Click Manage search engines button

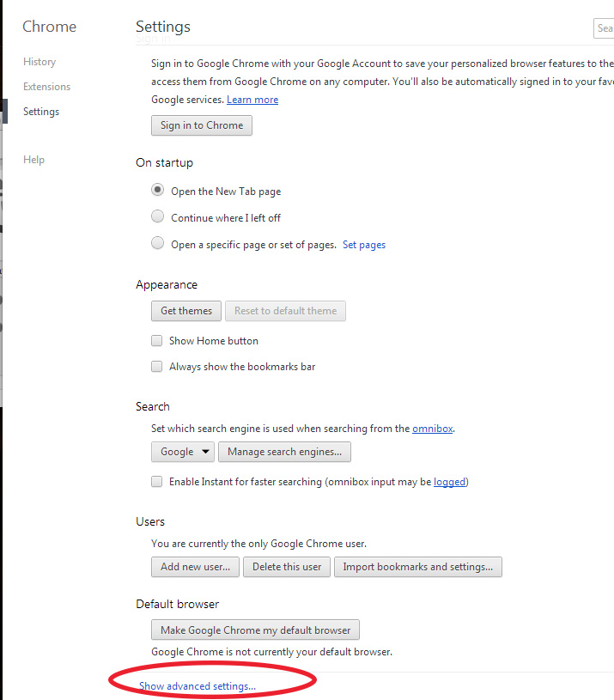click(285, 452)
